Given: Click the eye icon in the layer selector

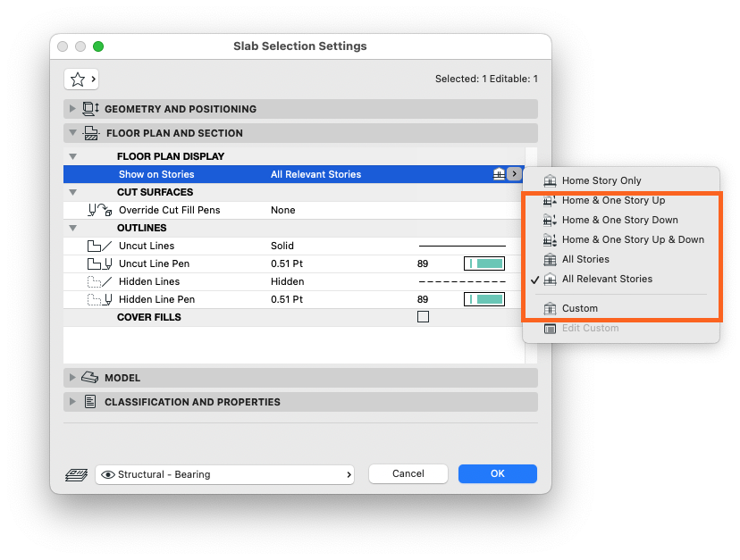Looking at the screenshot, I should pos(108,474).
